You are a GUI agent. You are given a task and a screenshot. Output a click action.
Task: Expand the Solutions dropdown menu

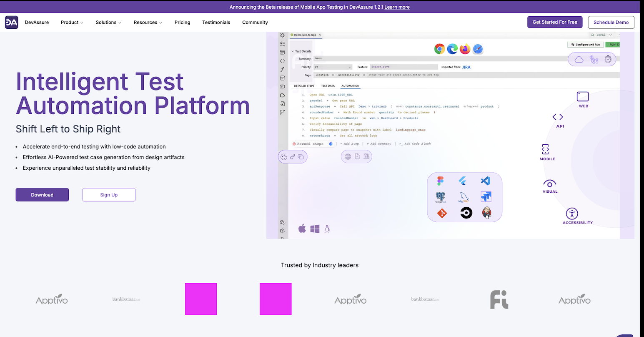(108, 23)
